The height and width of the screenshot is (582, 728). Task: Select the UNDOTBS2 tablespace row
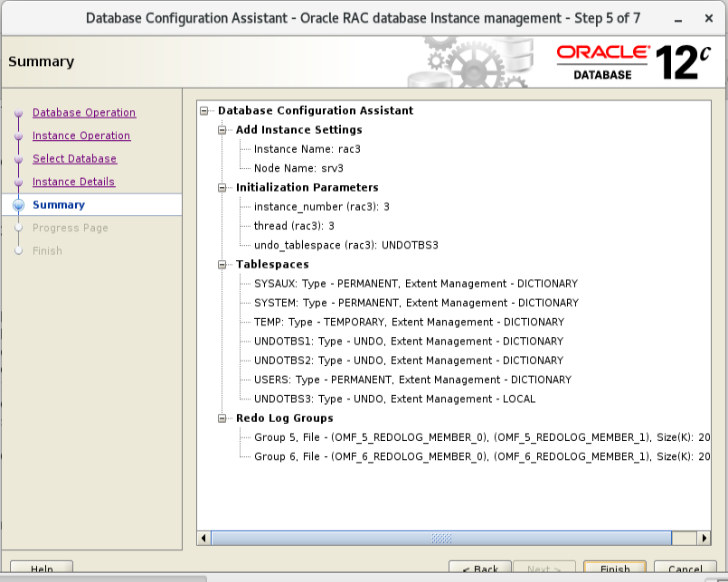coord(409,361)
